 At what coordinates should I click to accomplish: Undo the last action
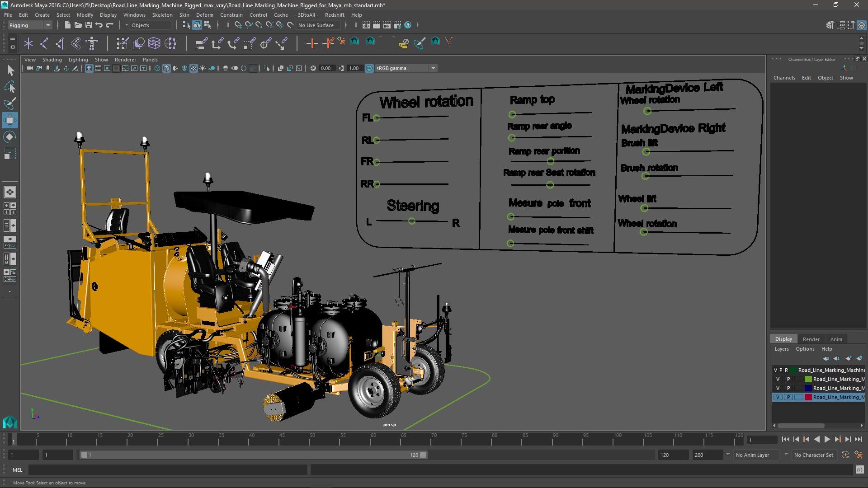point(99,25)
